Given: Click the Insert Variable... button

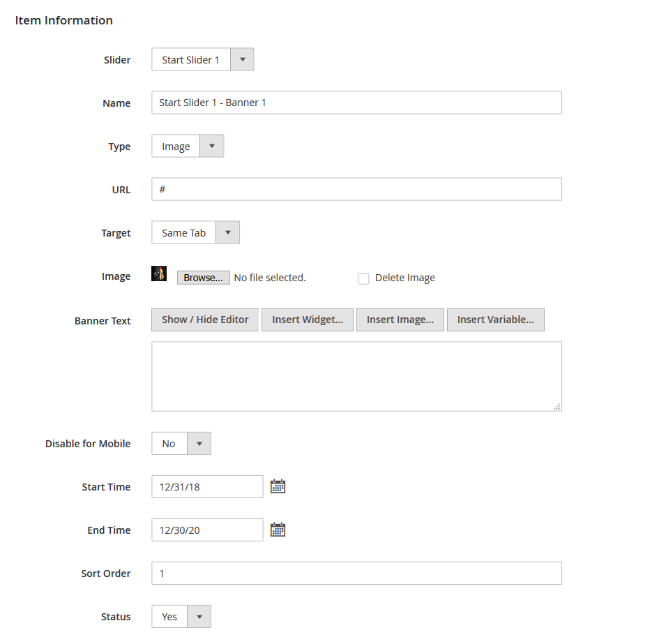Looking at the screenshot, I should coord(495,320).
